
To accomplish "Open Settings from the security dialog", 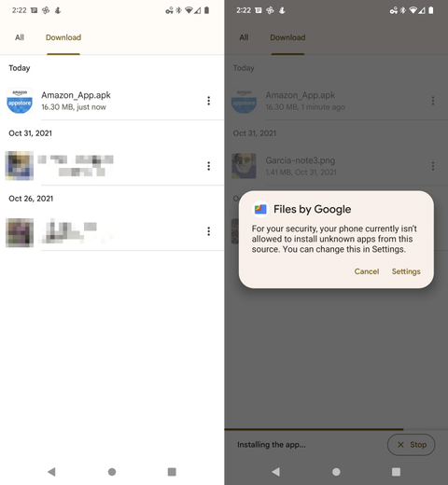I will [x=406, y=271].
